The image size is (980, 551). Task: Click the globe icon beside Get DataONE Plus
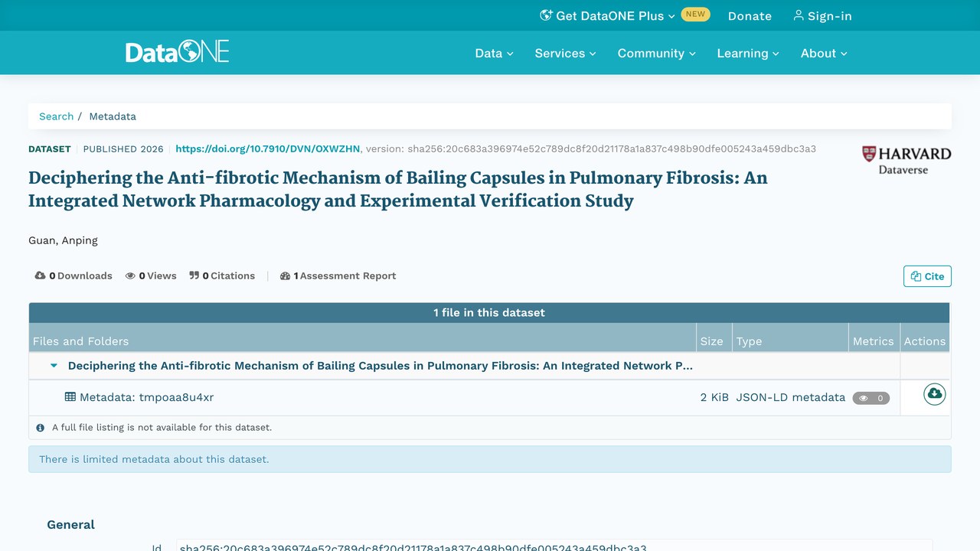[546, 15]
